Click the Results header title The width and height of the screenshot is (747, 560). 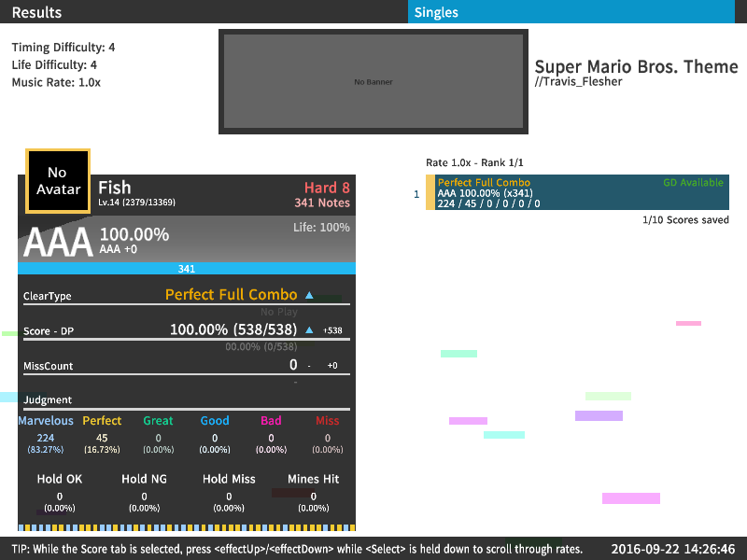[x=36, y=12]
